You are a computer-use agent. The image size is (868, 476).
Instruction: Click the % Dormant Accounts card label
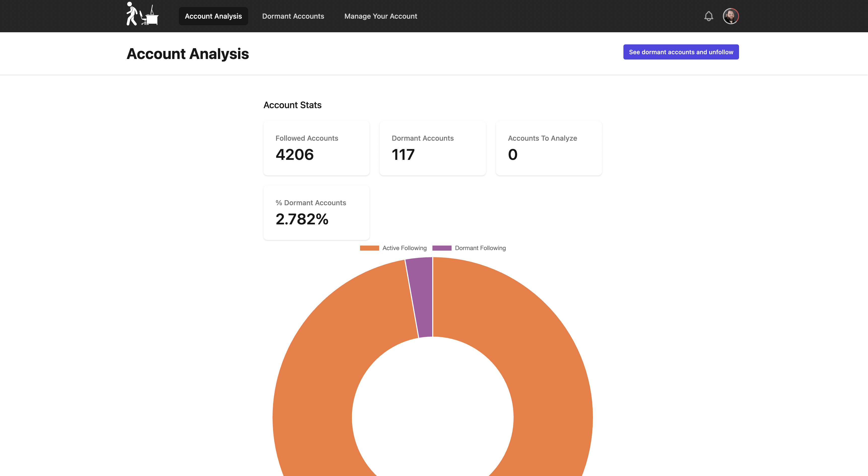point(311,203)
